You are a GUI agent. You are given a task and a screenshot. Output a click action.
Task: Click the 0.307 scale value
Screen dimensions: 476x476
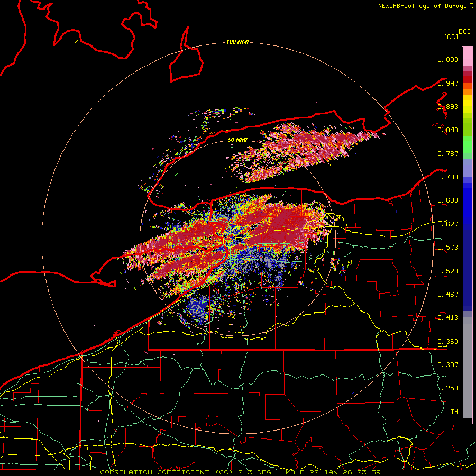(x=448, y=364)
